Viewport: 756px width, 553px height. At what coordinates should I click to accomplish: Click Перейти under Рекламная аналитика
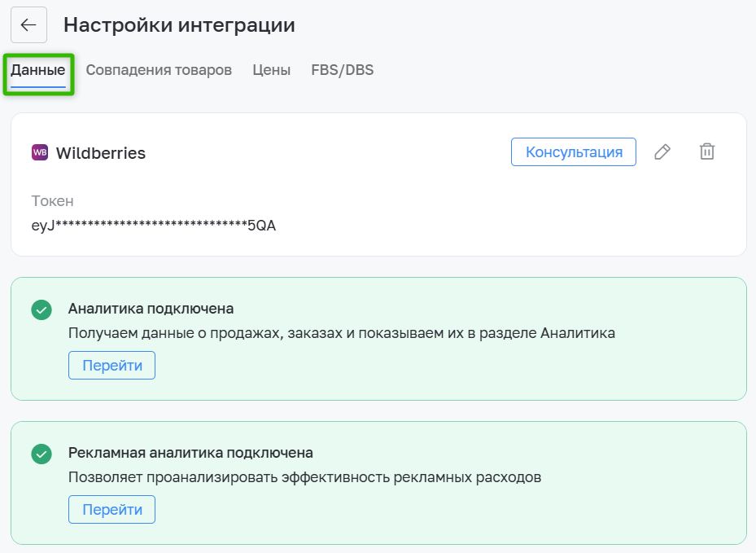pos(111,509)
